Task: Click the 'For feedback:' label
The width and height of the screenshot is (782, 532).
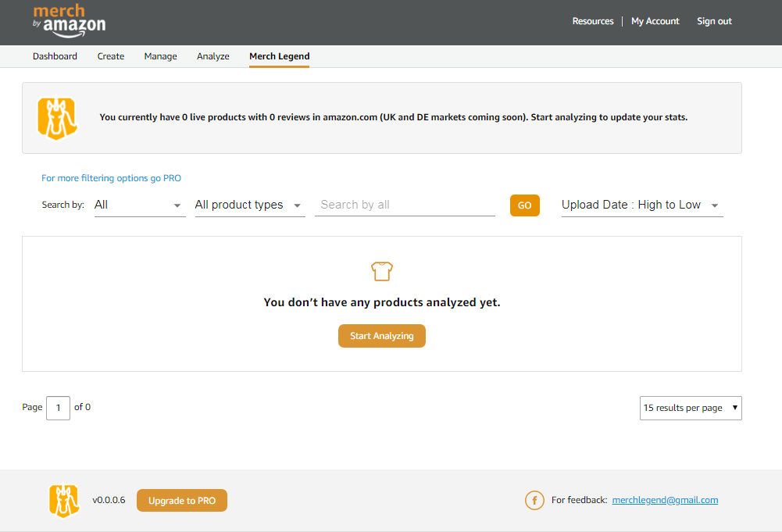Action: 579,500
